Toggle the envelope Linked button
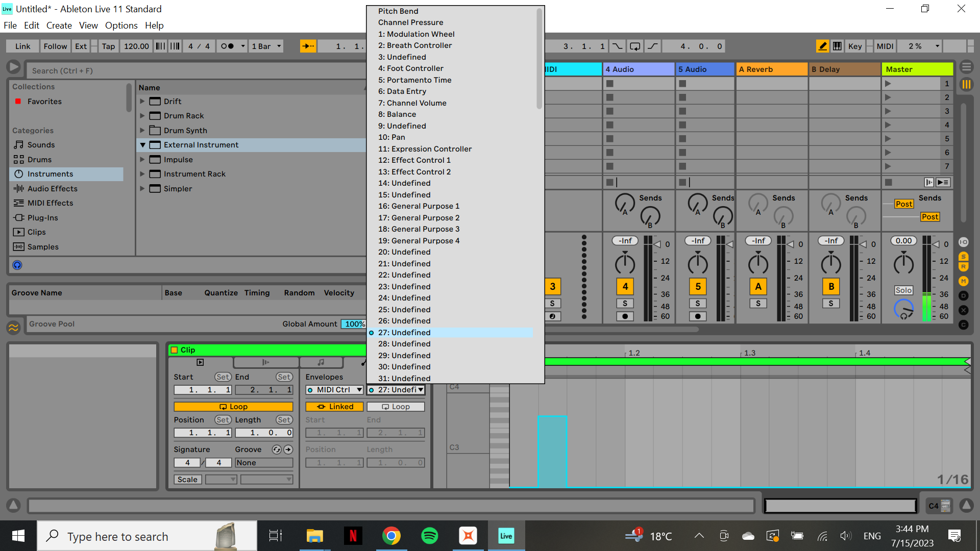This screenshot has height=551, width=980. pyautogui.click(x=334, y=407)
